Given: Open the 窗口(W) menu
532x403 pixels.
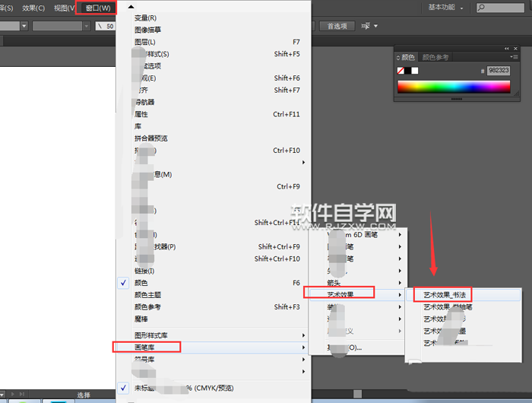Looking at the screenshot, I should click(x=98, y=8).
